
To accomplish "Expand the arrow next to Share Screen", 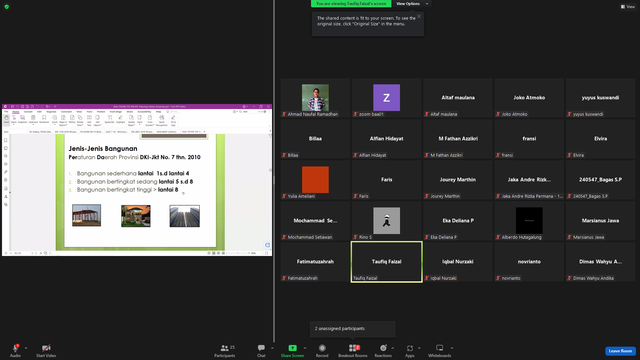I will [x=305, y=348].
